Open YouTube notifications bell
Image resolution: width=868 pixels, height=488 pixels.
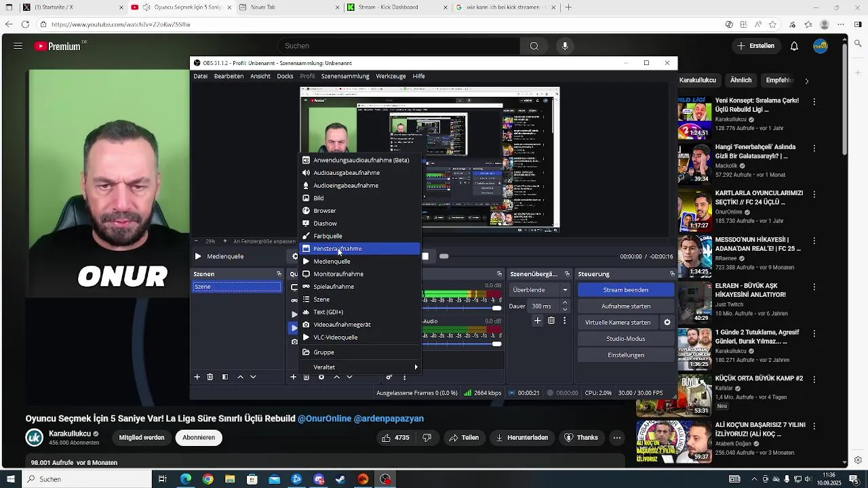pos(794,46)
